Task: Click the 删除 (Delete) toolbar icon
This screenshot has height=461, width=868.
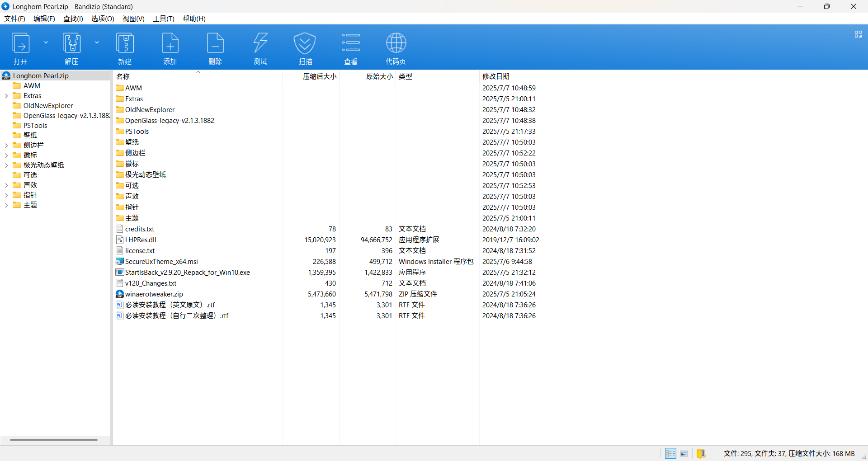Action: tap(215, 43)
